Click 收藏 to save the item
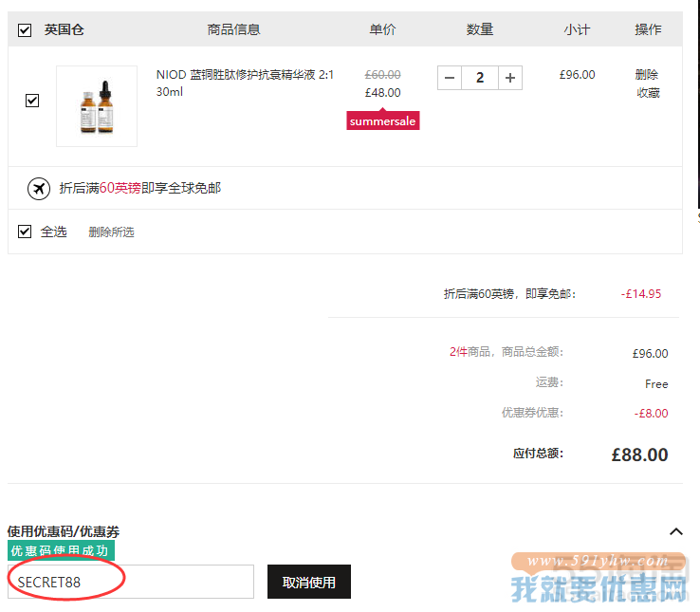Screen dimensions: 700x612 click(648, 93)
